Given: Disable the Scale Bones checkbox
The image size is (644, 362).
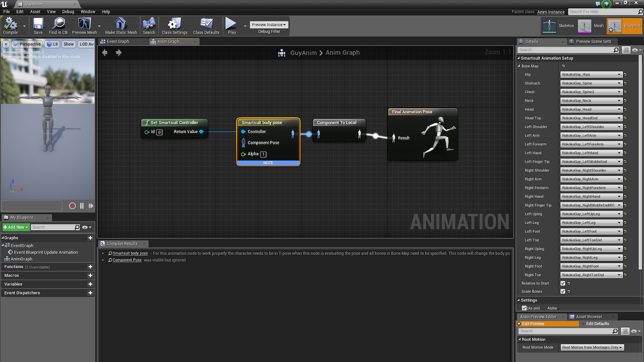Looking at the screenshot, I should [562, 291].
